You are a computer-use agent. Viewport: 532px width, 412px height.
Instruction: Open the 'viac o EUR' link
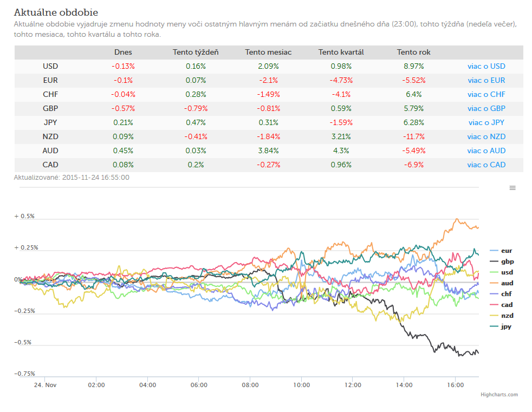(486, 80)
